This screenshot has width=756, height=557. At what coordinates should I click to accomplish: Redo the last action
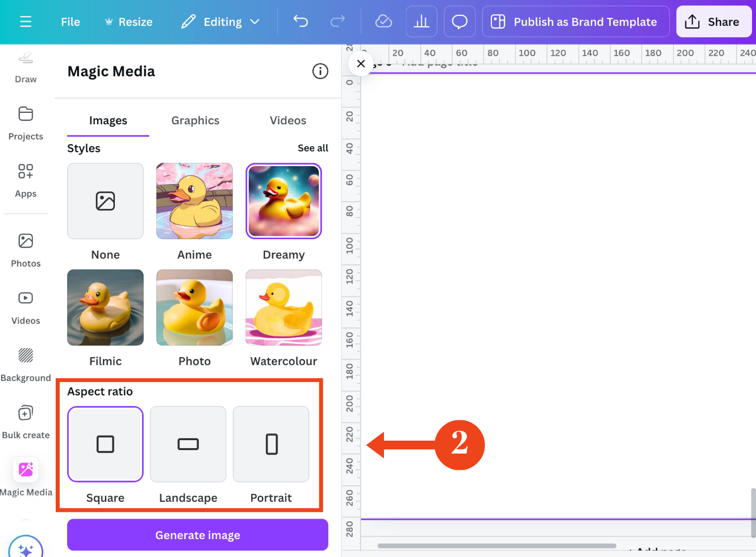(338, 21)
